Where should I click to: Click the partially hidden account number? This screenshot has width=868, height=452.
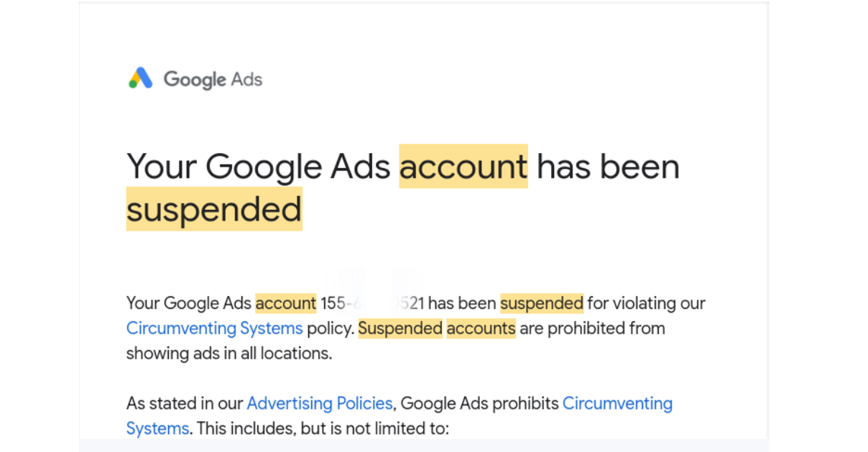(372, 303)
